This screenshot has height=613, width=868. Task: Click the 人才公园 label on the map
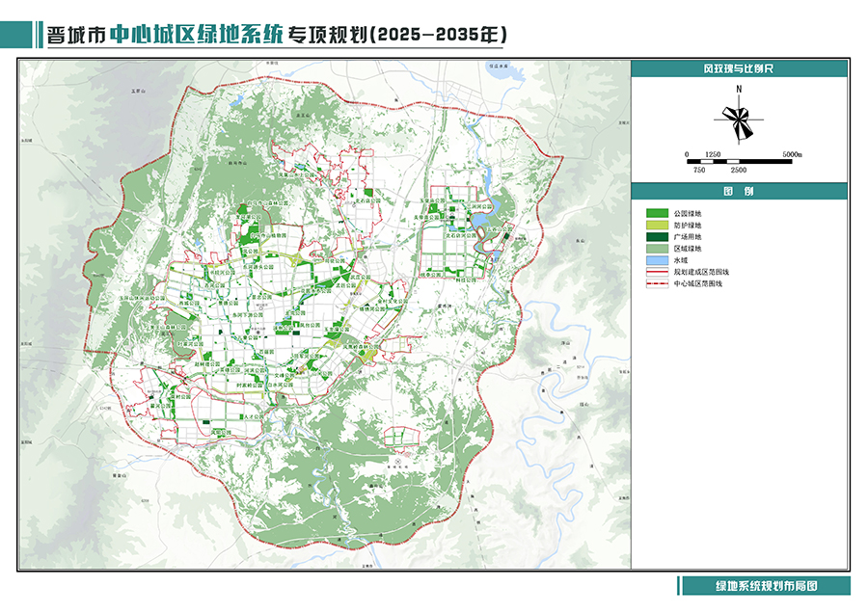[x=252, y=417]
